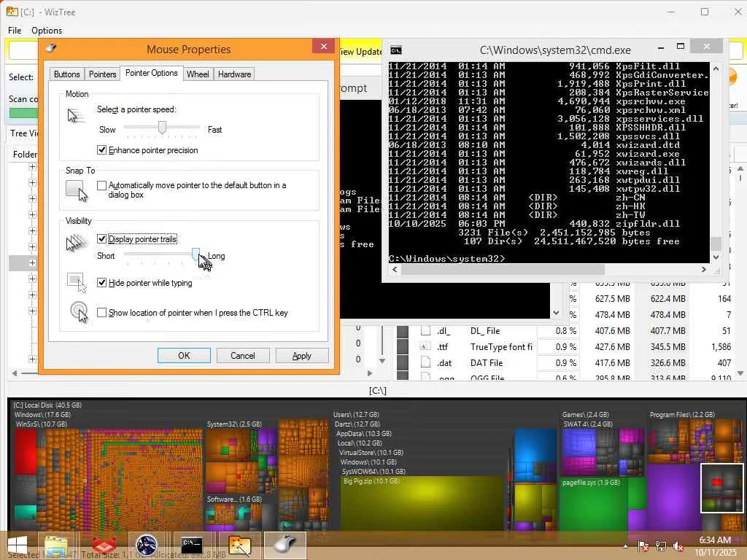Click down arrow of WizTree file-type list scrollbar
The width and height of the screenshot is (747, 560).
740,373
